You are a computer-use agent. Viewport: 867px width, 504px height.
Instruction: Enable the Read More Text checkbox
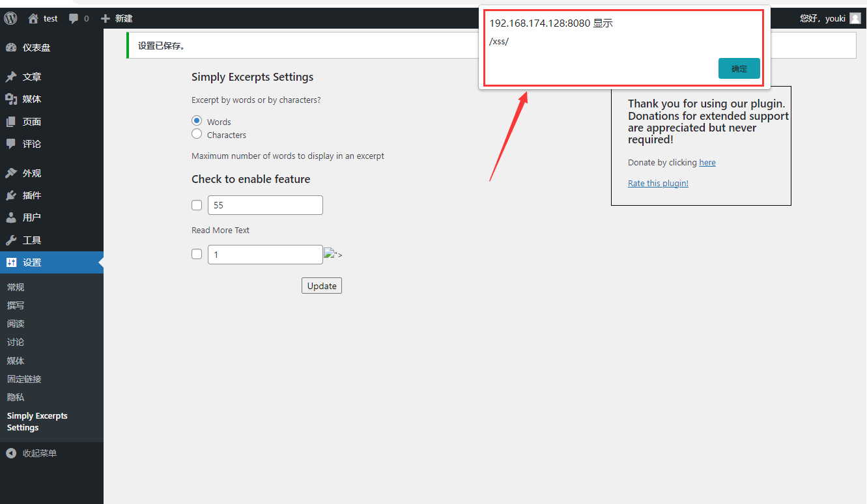197,254
